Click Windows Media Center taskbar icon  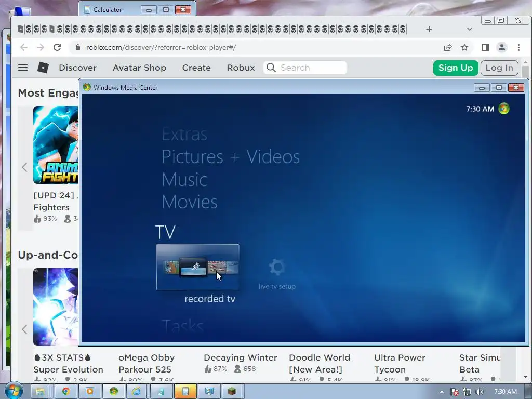[x=114, y=392]
